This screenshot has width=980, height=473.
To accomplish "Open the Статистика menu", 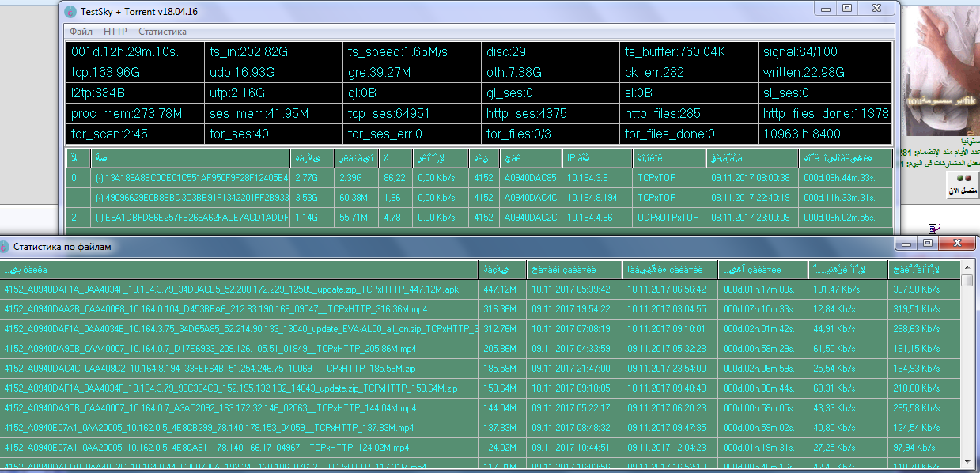I will coord(162,32).
